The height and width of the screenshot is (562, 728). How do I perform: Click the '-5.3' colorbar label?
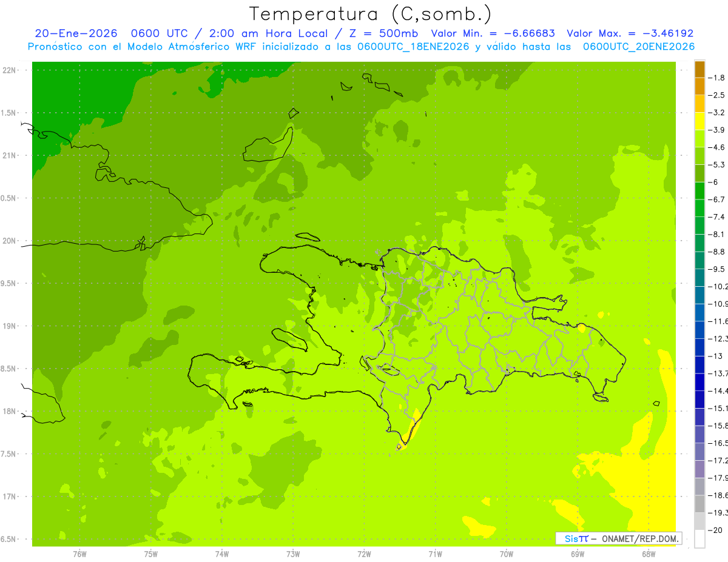click(718, 165)
